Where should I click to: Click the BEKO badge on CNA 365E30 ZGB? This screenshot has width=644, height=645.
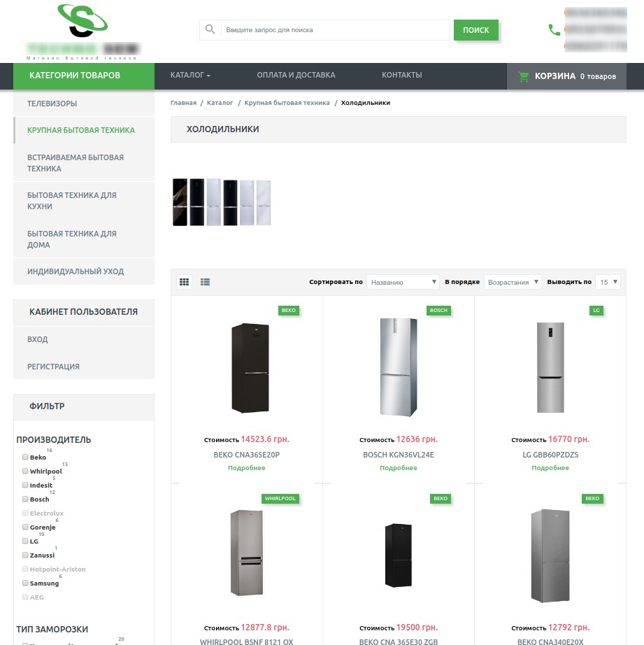point(441,498)
